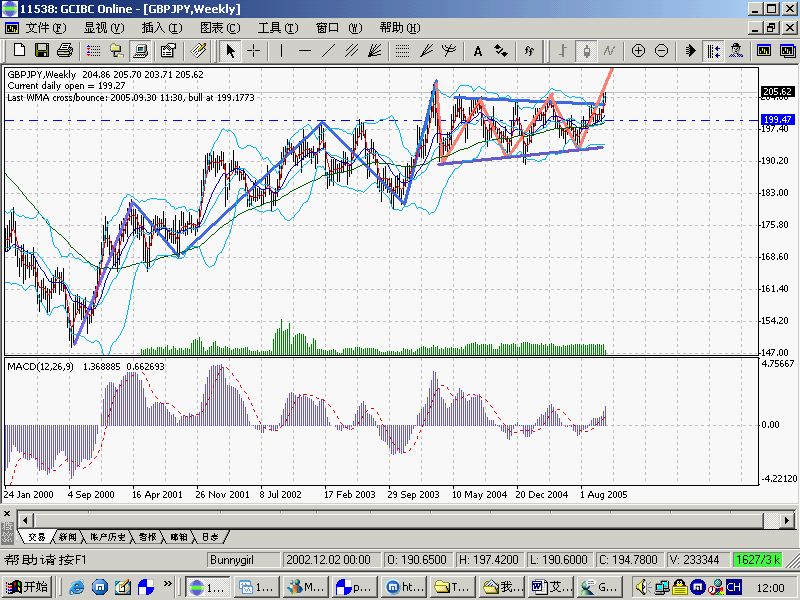The image size is (800, 600).
Task: Click the 199.47 blue price level label
Action: pyautogui.click(x=778, y=119)
